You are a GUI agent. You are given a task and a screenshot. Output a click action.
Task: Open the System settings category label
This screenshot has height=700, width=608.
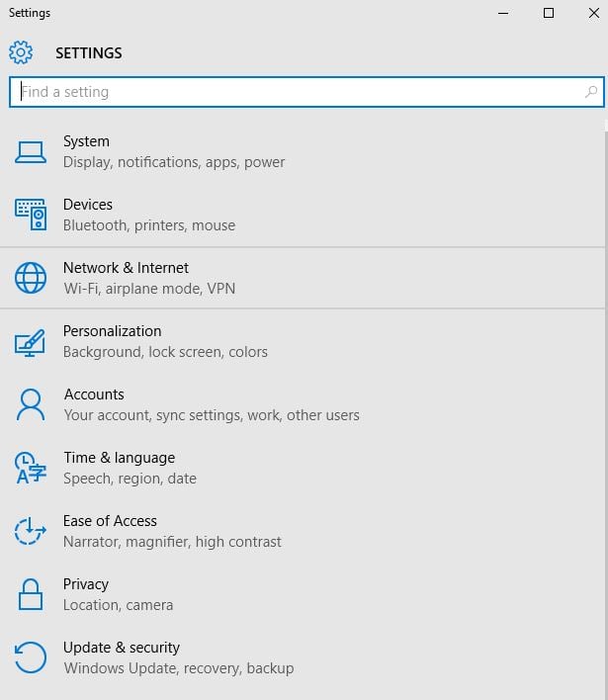coord(86,141)
